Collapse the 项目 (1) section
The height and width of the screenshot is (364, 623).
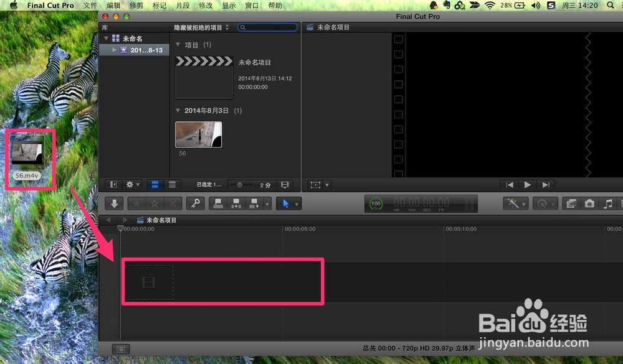click(178, 45)
